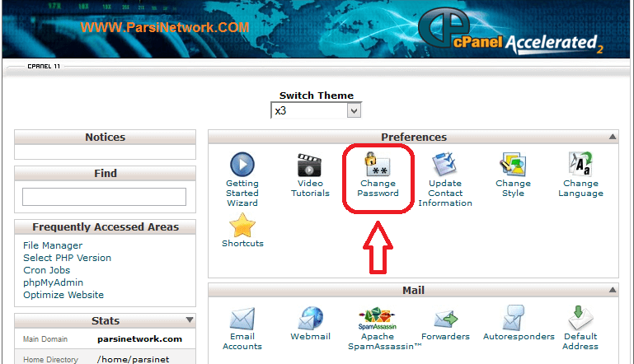Collapse the Mail section arrow
This screenshot has width=634, height=364.
612,291
